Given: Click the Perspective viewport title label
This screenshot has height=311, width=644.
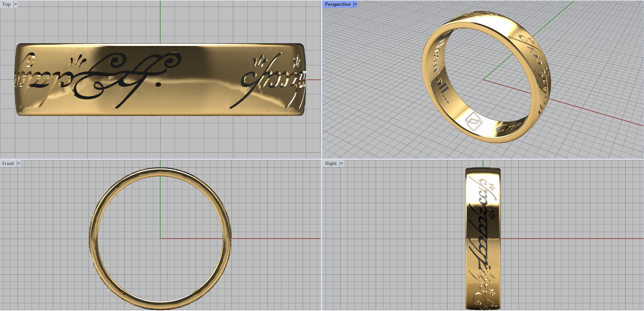Looking at the screenshot, I should pos(338,4).
